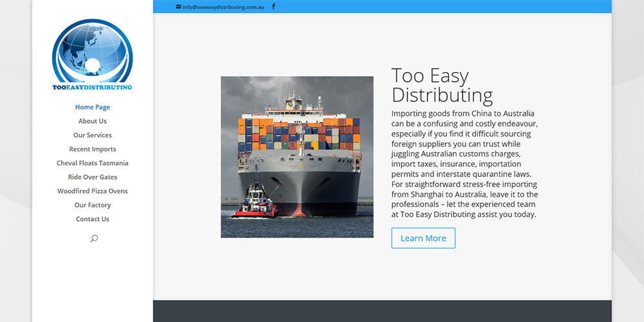Click paragraph starting 'Importing goods from China'

click(x=464, y=164)
